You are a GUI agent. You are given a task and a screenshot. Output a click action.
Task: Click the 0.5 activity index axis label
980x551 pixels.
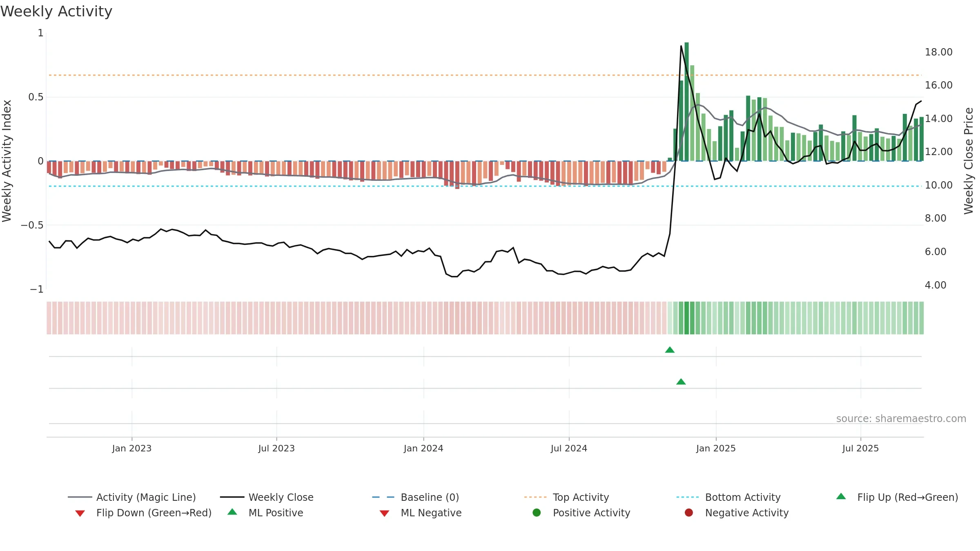pyautogui.click(x=36, y=97)
